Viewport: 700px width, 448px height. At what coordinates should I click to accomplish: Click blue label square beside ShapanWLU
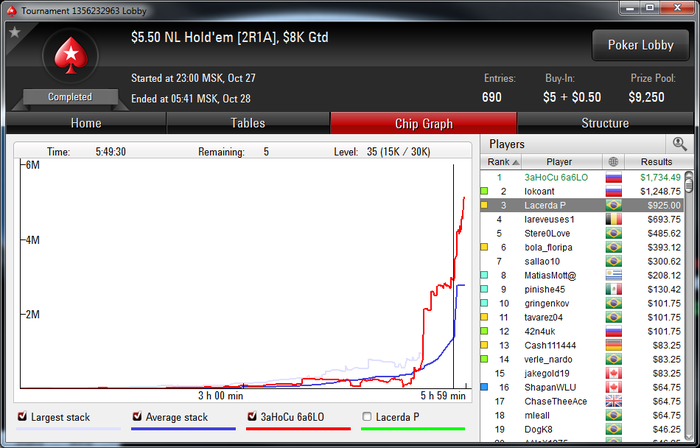[484, 387]
